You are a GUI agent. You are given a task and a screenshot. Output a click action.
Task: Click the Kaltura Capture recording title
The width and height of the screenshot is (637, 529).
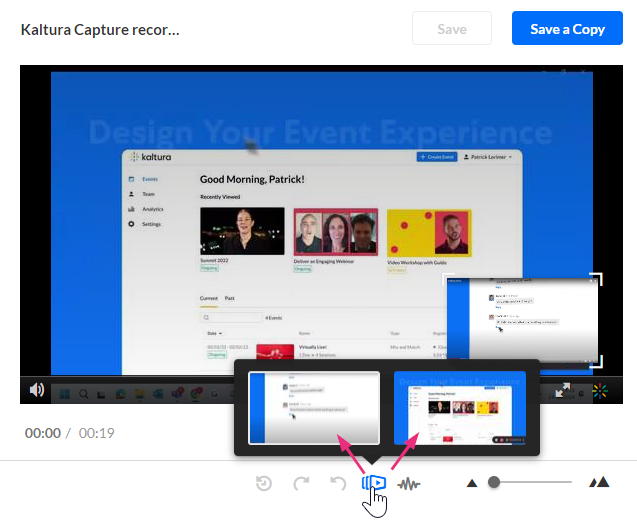pos(100,29)
